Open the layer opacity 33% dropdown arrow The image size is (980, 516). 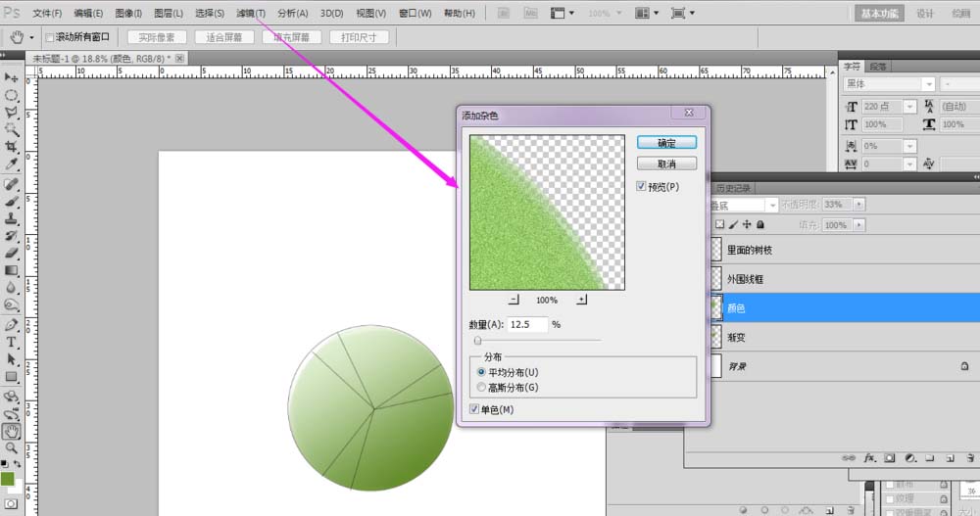click(x=859, y=205)
